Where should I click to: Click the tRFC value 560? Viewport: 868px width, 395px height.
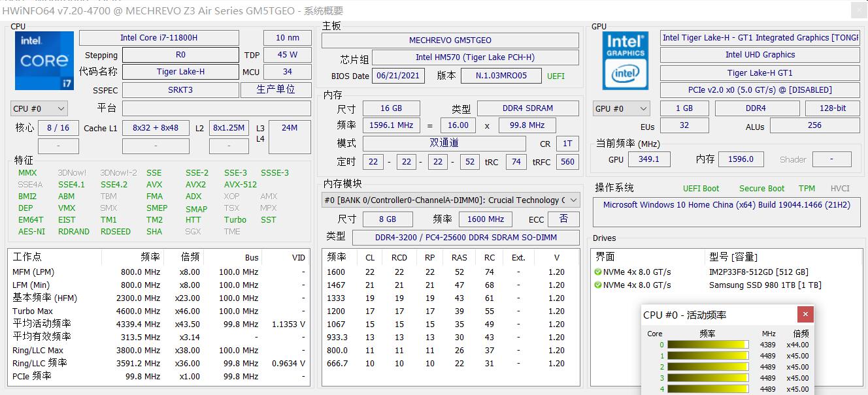pos(567,162)
